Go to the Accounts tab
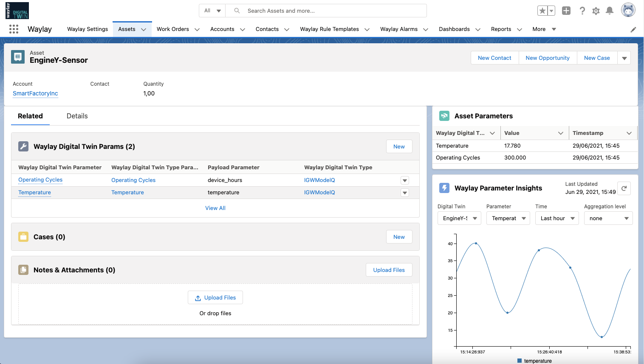Image resolution: width=644 pixels, height=364 pixels. click(x=222, y=29)
